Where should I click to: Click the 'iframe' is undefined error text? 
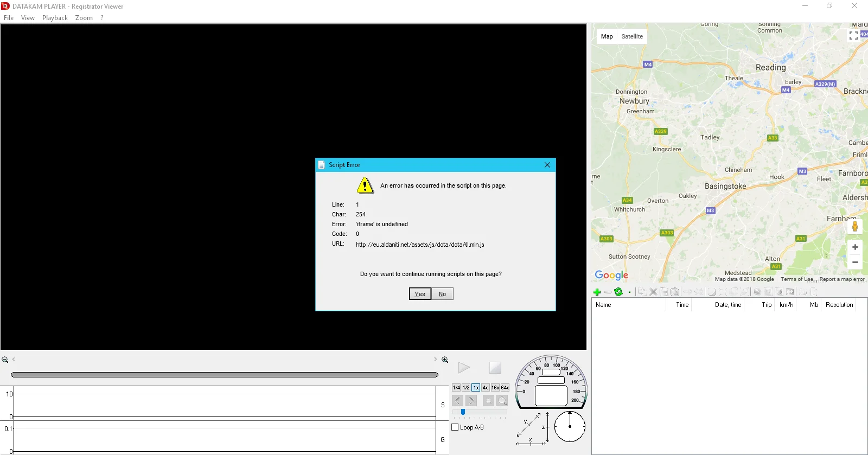coord(382,224)
